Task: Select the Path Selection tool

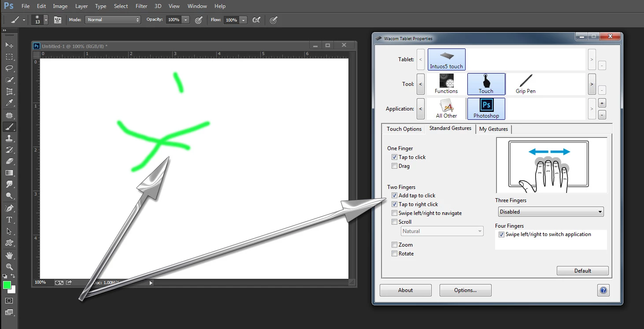Action: (x=9, y=231)
